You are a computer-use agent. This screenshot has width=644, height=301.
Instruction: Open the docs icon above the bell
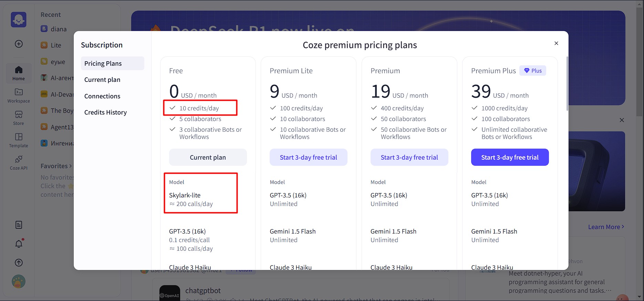click(19, 225)
